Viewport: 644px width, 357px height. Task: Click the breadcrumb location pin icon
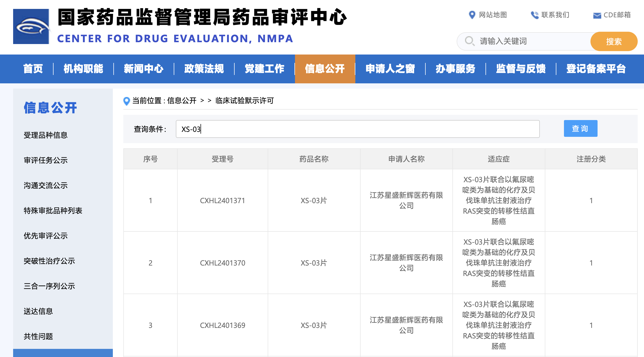[126, 101]
